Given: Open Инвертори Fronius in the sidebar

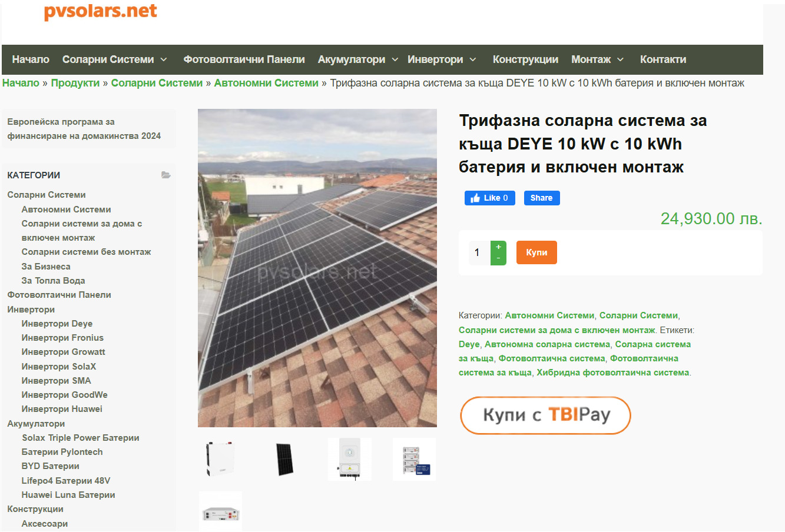Looking at the screenshot, I should pos(61,337).
